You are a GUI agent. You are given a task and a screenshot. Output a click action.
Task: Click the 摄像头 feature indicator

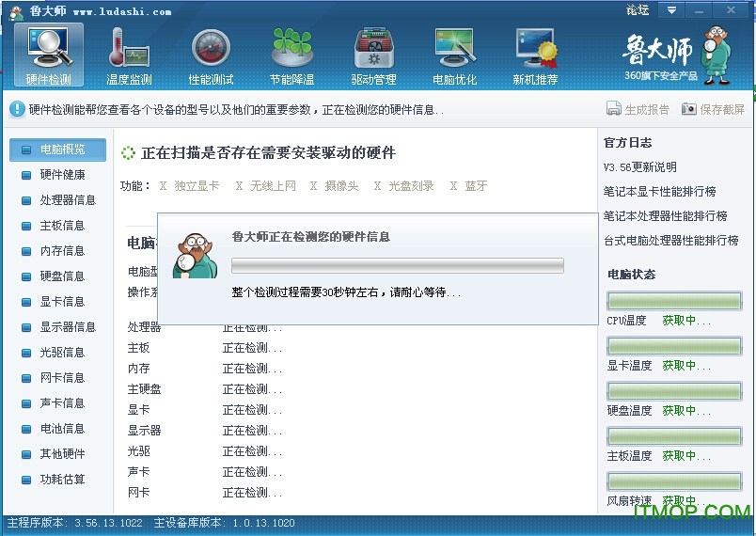tap(334, 186)
